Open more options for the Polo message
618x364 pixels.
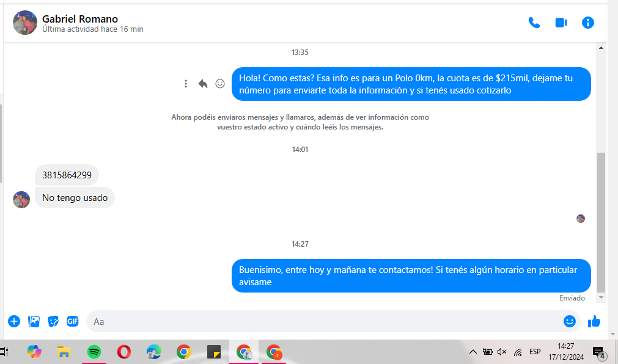click(186, 84)
